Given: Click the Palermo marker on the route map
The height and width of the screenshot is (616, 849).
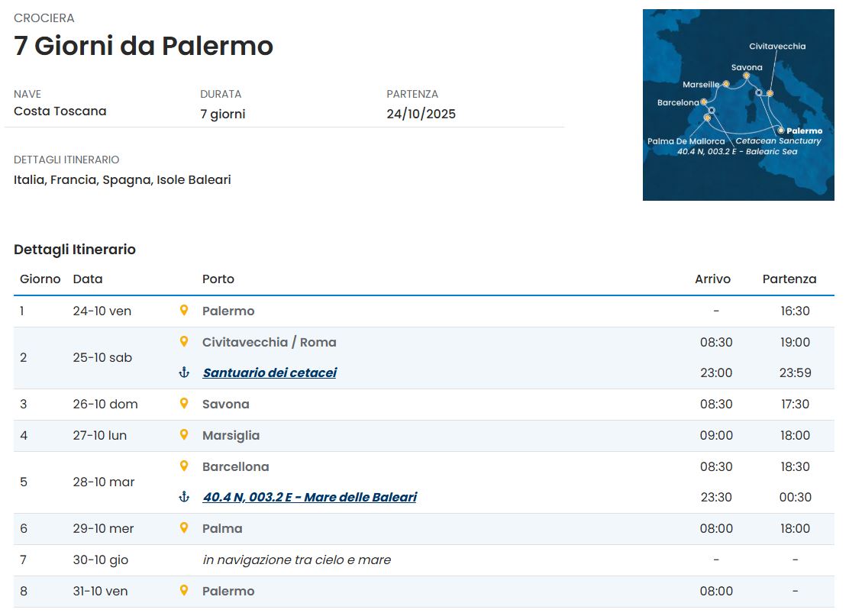Looking at the screenshot, I should 781,131.
